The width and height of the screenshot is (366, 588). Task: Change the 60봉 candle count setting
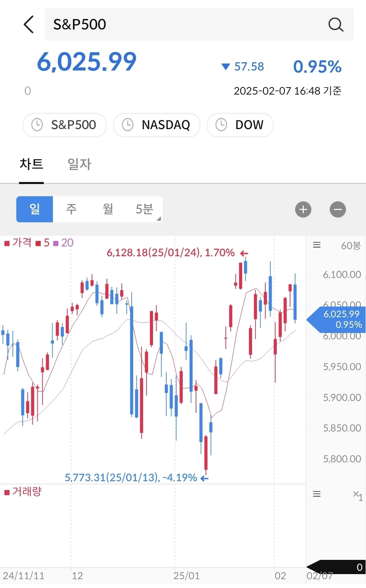(x=350, y=245)
